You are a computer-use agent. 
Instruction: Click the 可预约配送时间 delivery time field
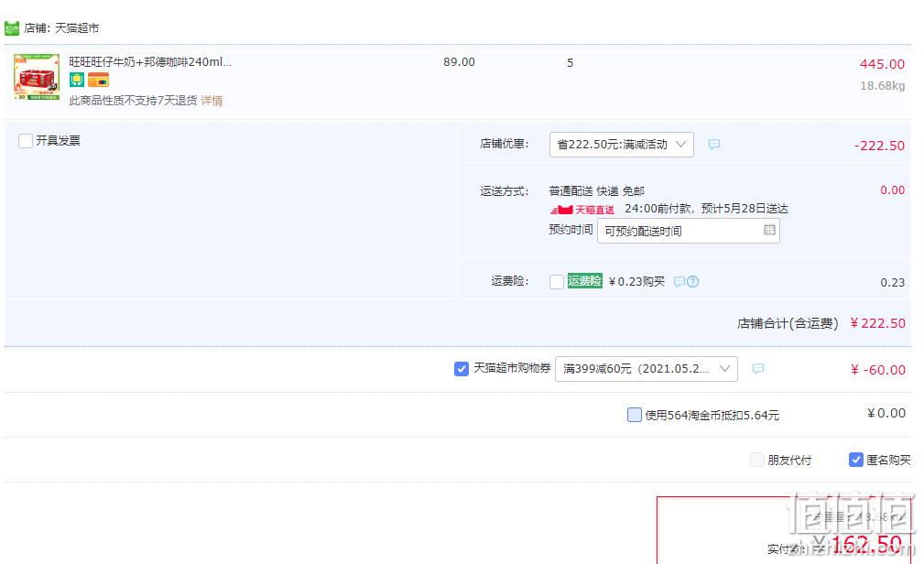pos(689,231)
